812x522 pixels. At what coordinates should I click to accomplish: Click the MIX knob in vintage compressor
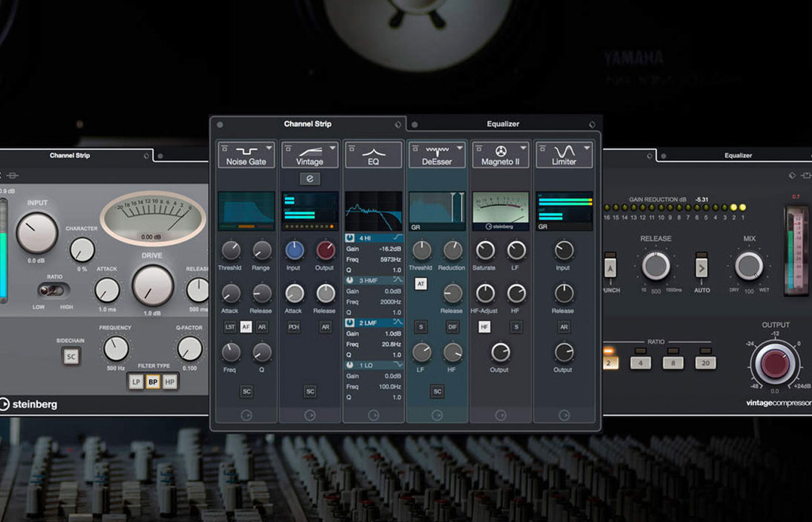[x=749, y=266]
